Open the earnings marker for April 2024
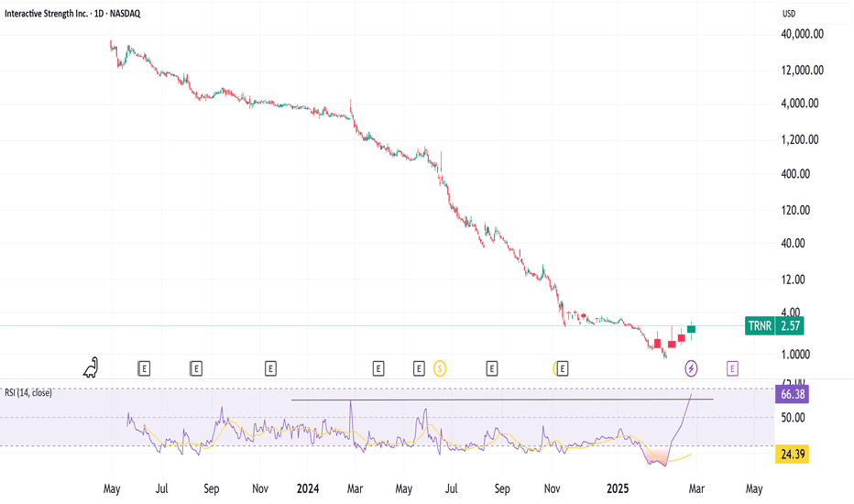The image size is (854, 504). (378, 369)
